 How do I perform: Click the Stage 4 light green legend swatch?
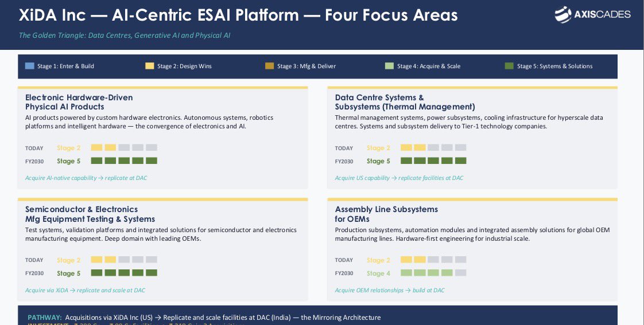389,66
